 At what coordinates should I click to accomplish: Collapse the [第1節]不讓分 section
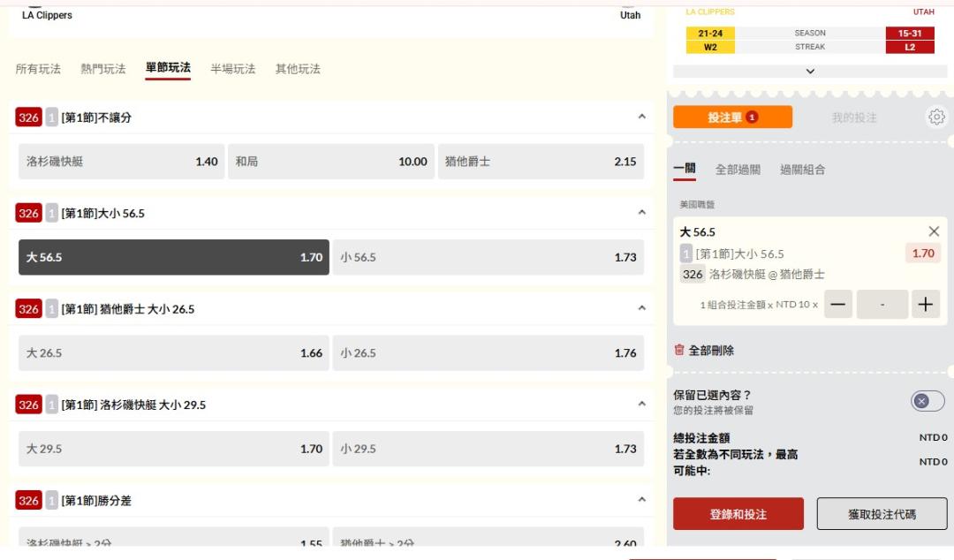click(641, 117)
